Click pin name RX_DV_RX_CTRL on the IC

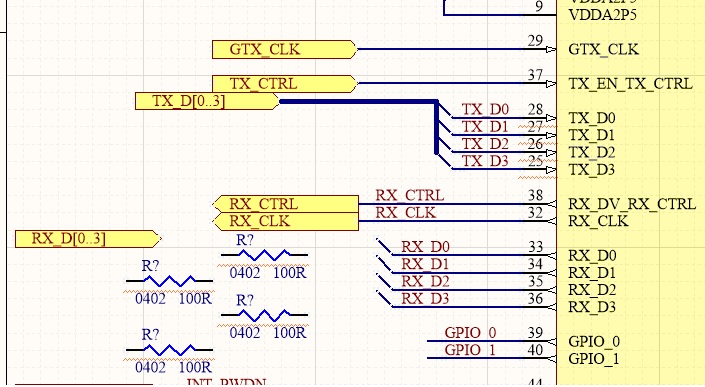pyautogui.click(x=632, y=204)
